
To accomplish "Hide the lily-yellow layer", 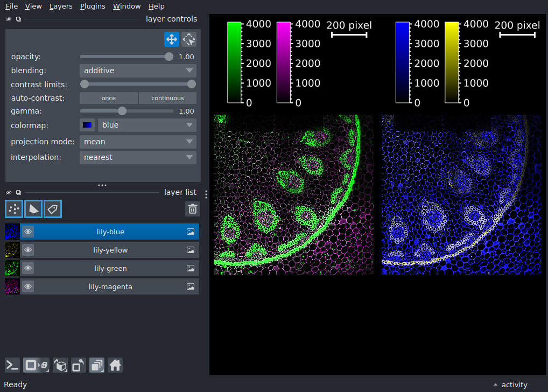I will tap(28, 250).
